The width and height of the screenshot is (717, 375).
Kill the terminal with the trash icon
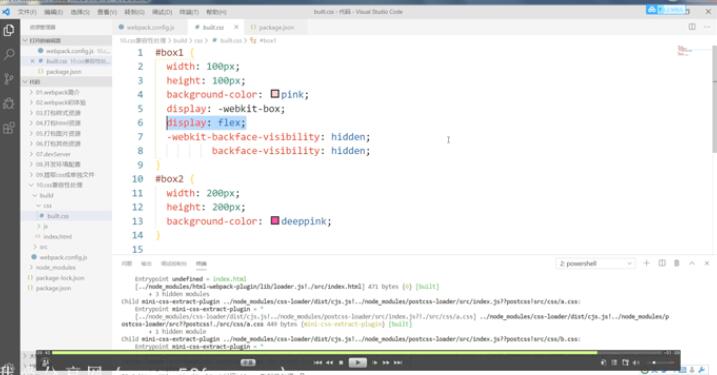tap(677, 263)
